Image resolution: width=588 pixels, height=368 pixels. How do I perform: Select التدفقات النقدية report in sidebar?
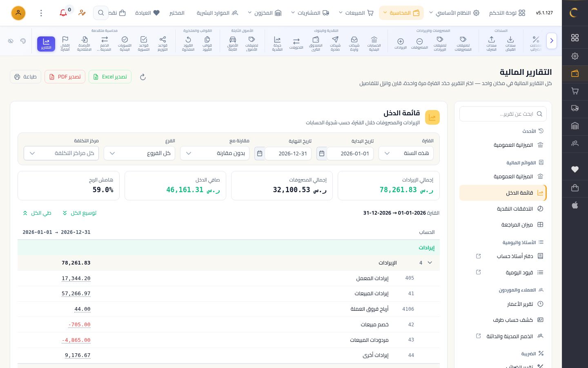(503, 209)
